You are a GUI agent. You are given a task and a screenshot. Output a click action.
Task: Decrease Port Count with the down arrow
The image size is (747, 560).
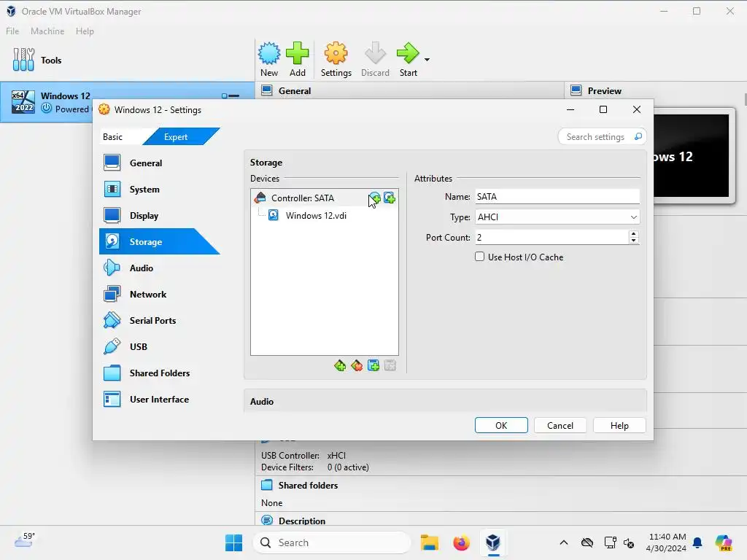pos(633,241)
